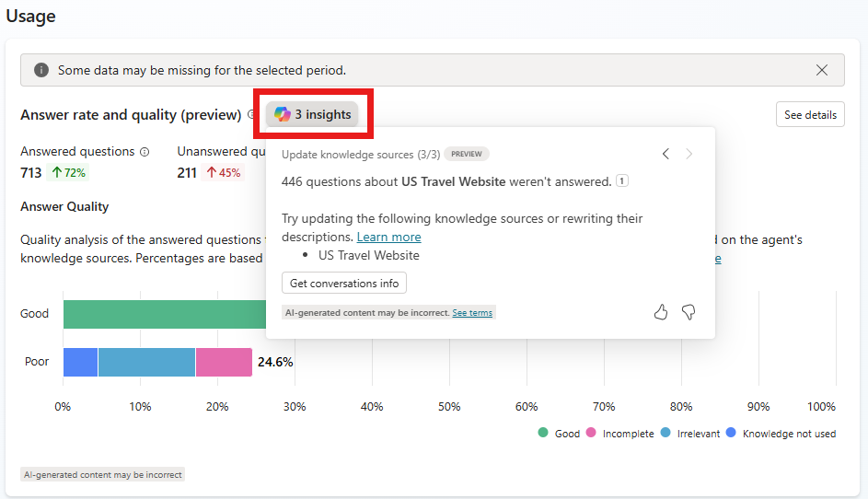Dismiss the missing data notification banner
The image size is (868, 499).
(x=821, y=70)
